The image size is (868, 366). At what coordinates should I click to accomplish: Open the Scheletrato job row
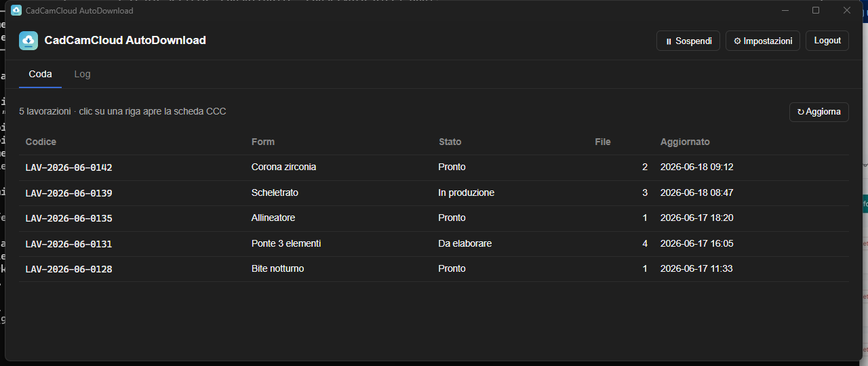pos(434,193)
